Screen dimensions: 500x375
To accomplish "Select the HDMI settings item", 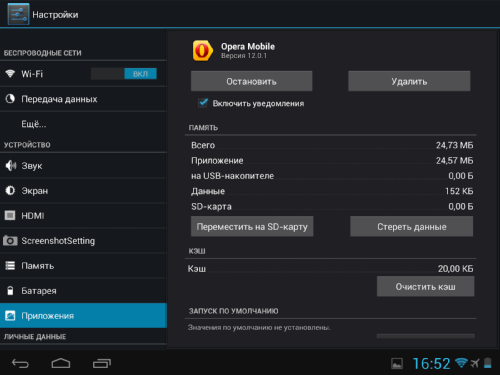I will pos(83,216).
